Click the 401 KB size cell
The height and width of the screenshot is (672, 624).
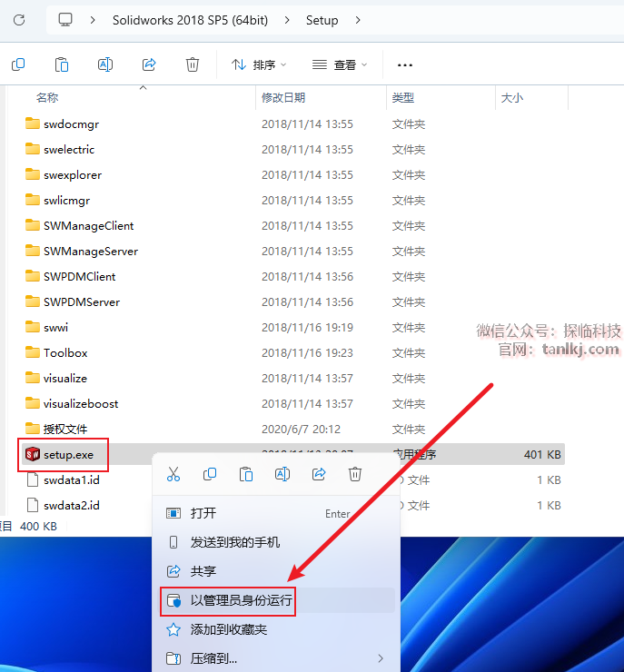point(542,454)
